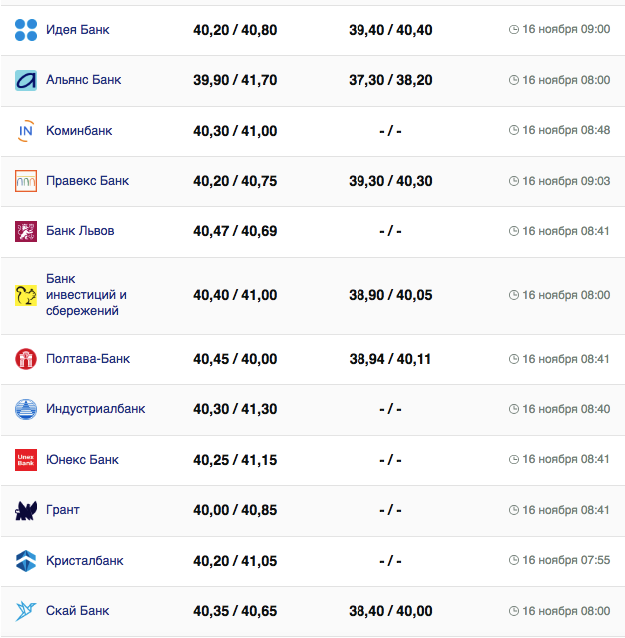Click the Правекс Банк logo icon

(x=26, y=181)
